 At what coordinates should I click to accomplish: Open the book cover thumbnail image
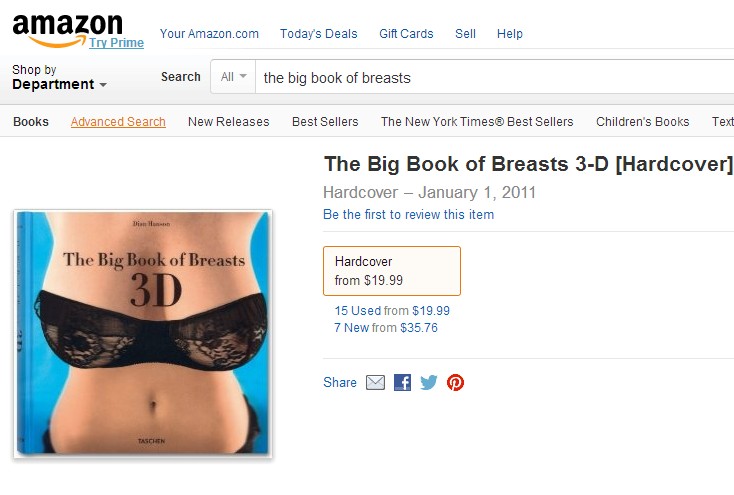[x=143, y=334]
